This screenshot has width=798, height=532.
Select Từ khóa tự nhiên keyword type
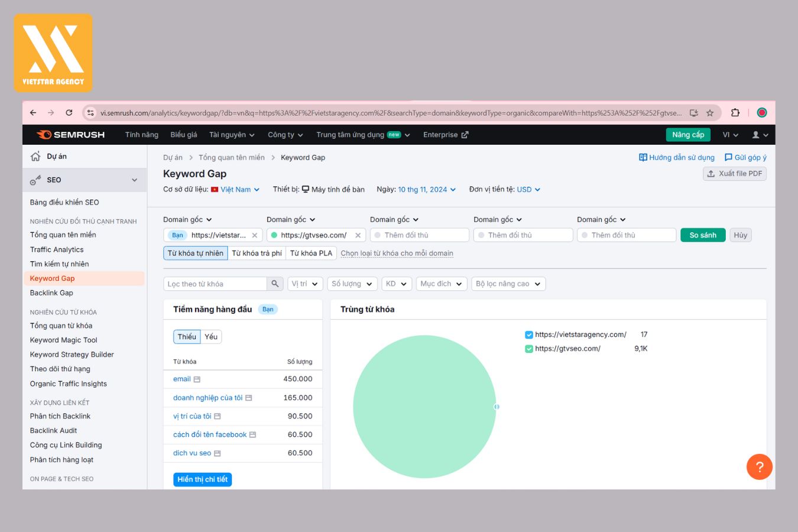(x=195, y=253)
